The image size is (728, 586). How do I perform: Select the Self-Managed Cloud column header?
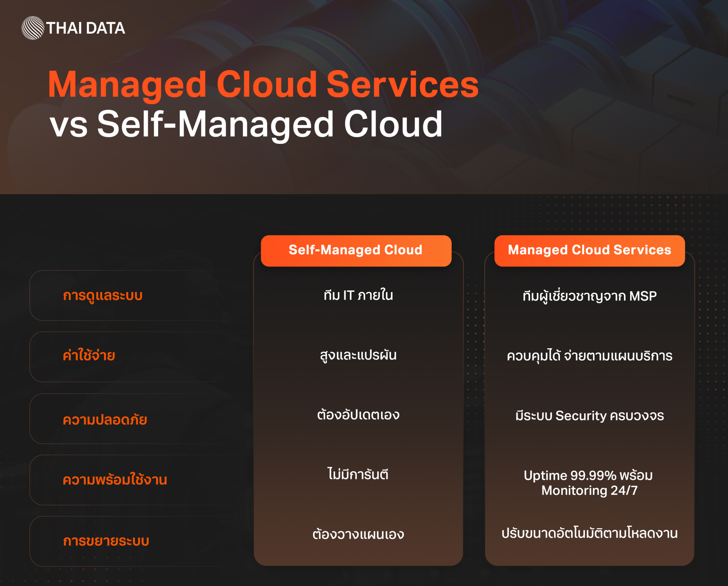356,250
